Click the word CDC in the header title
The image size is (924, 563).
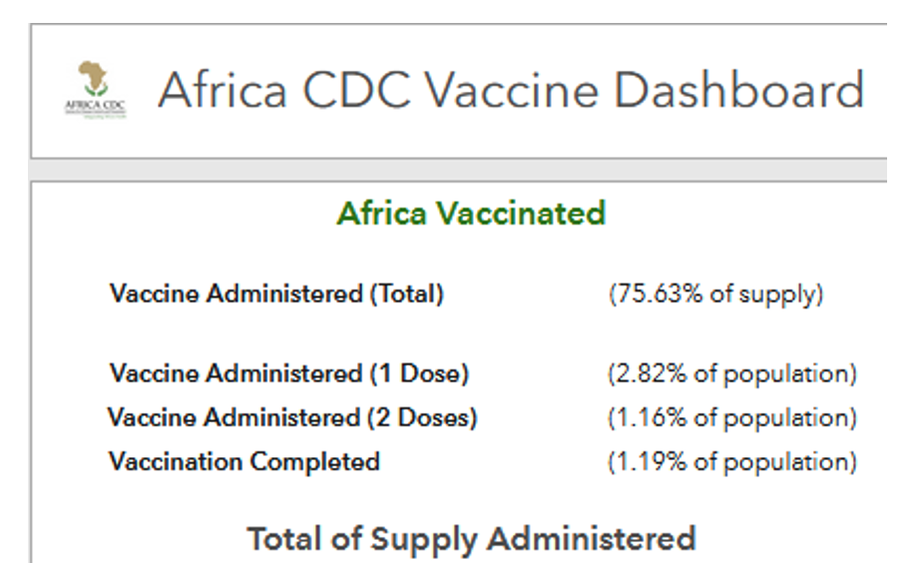(354, 90)
